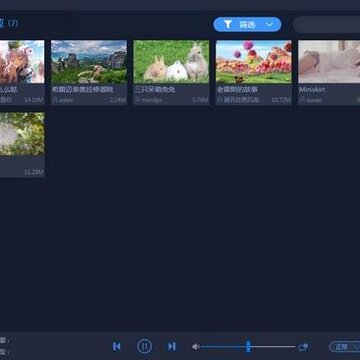360x360 pixels.
Task: Open the 正常 mode dropdown
Action: pyautogui.click(x=344, y=347)
